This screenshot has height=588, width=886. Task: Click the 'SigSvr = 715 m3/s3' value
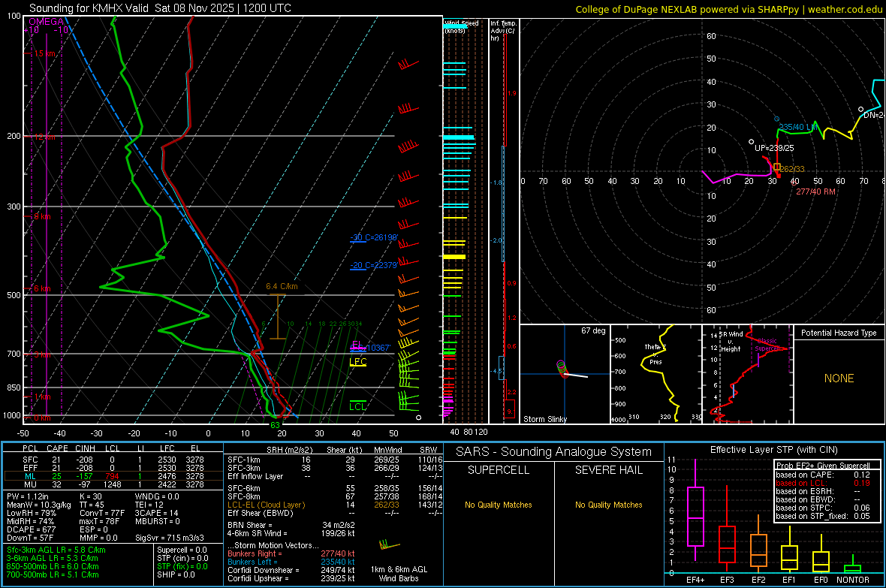click(170, 538)
